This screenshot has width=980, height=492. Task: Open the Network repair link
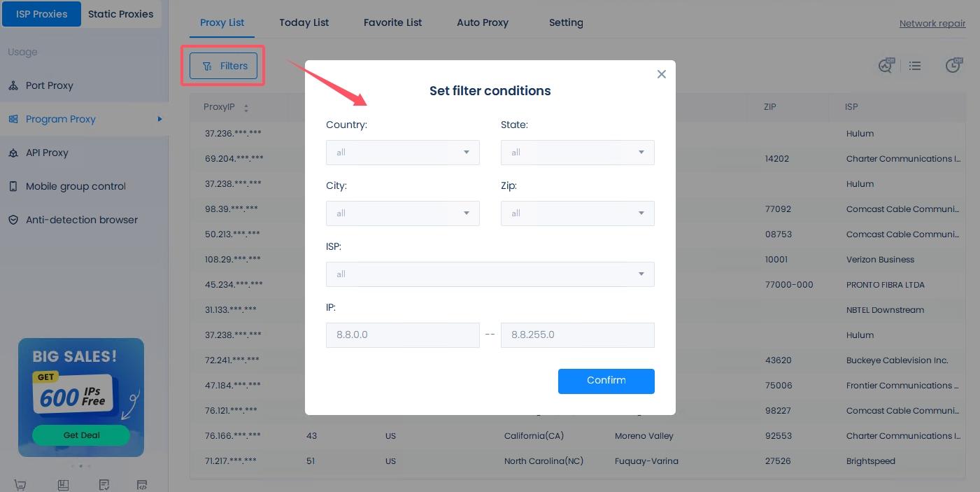tap(932, 23)
